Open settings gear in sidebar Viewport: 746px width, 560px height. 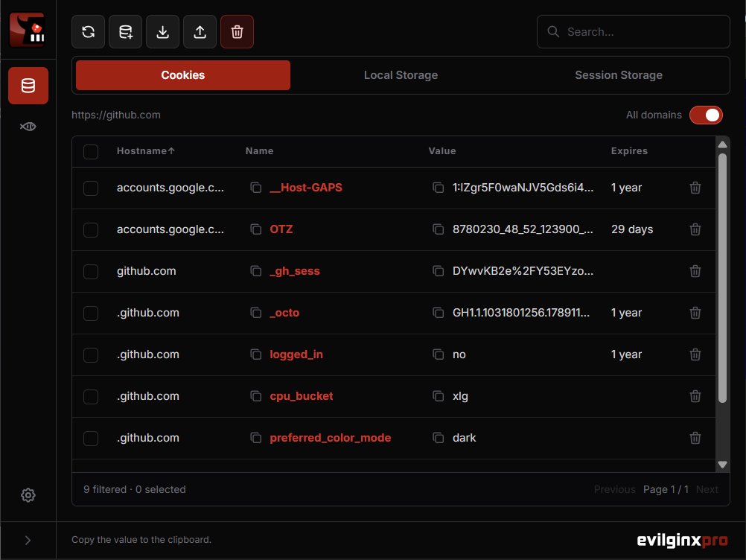(28, 495)
